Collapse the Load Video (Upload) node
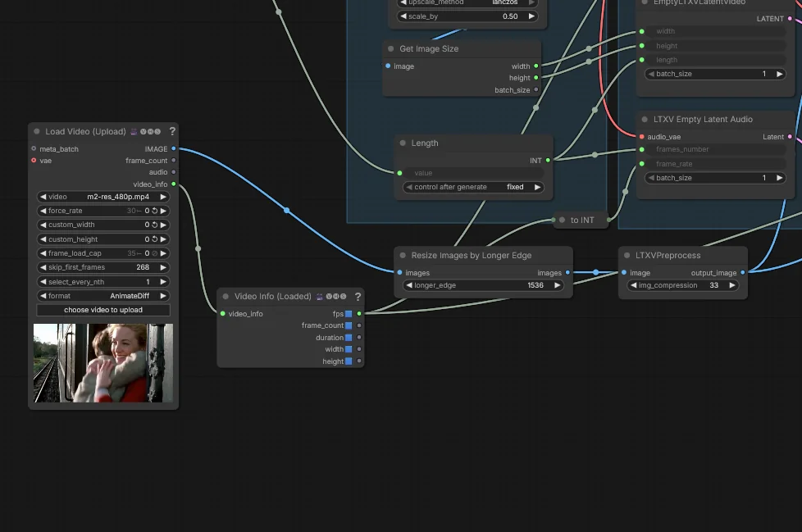Viewport: 802px width, 532px height. 37,131
